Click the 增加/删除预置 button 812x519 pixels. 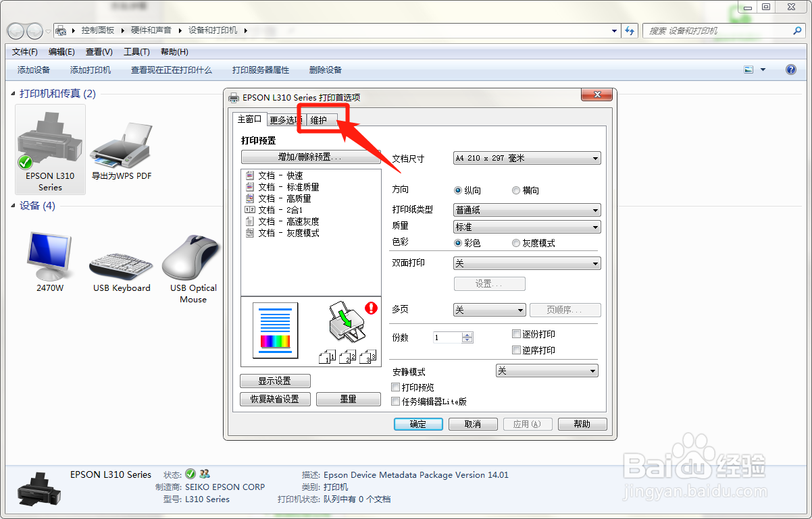[311, 157]
